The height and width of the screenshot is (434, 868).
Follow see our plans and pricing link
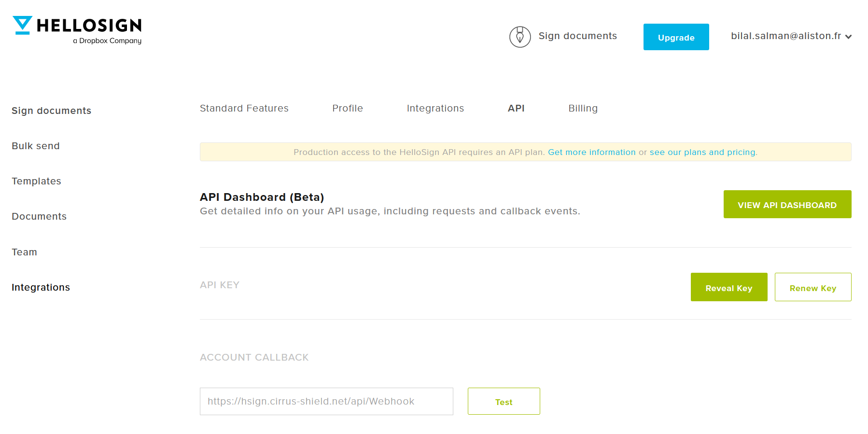[x=703, y=153]
